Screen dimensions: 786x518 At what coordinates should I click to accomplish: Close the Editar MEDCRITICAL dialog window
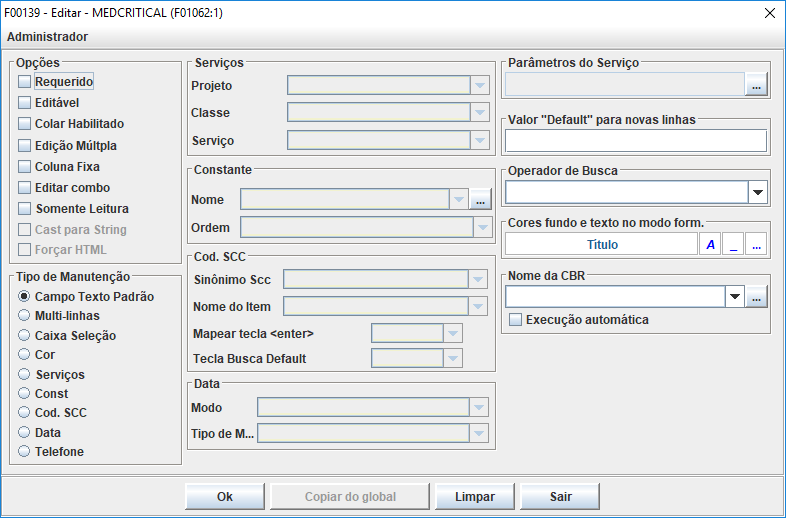769,13
